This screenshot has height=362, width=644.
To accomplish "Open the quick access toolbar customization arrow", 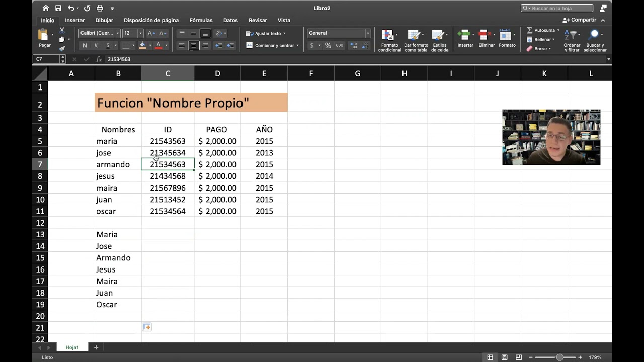I will (112, 9).
